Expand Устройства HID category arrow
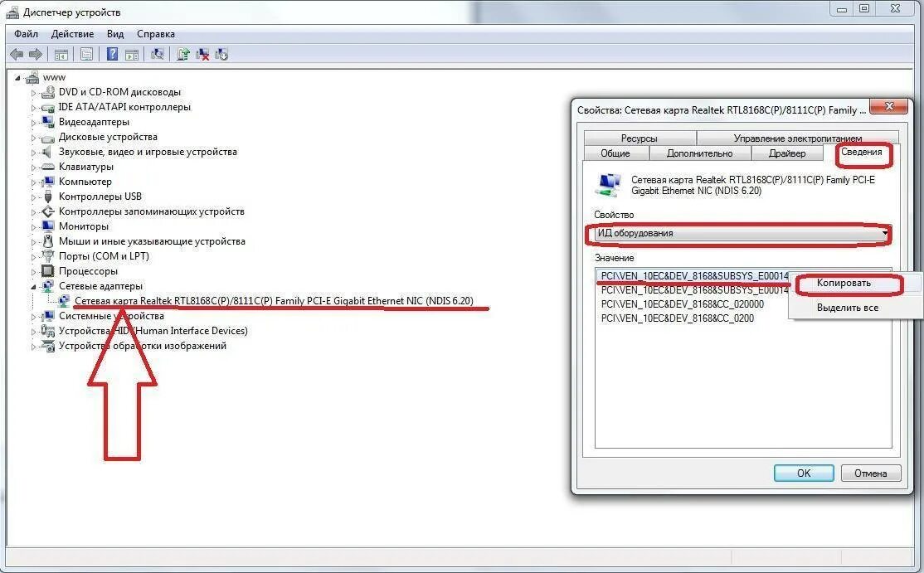The image size is (924, 573). 33,332
